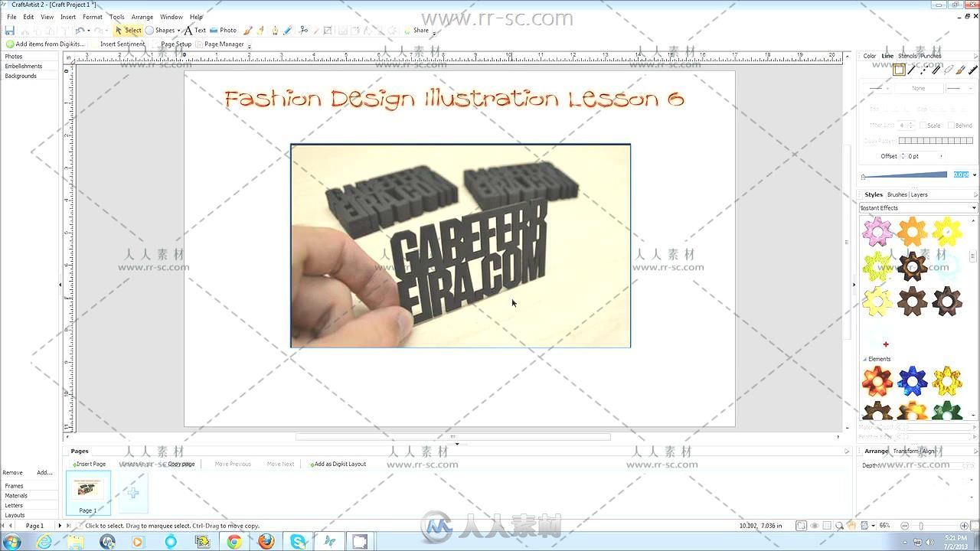Select the paintbrush tool icon
The width and height of the screenshot is (980, 551).
[247, 31]
